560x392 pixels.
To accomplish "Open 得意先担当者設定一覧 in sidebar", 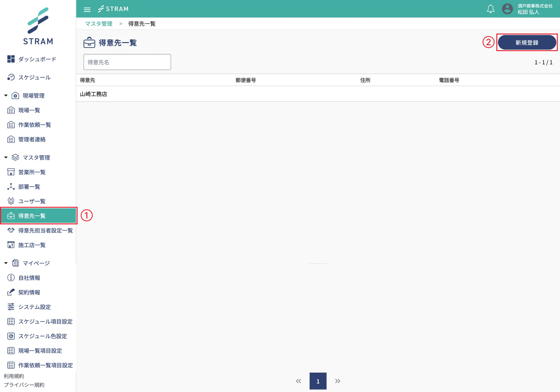I will [45, 230].
